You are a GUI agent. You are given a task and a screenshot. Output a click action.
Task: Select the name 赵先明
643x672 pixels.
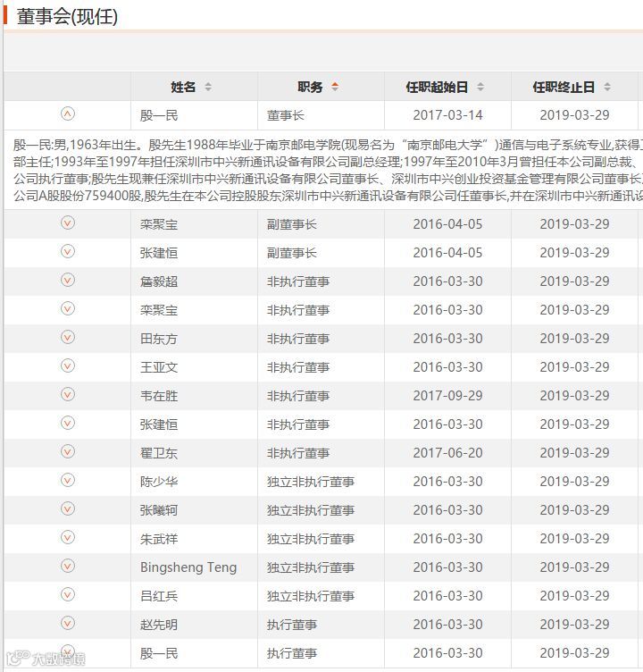pos(159,625)
